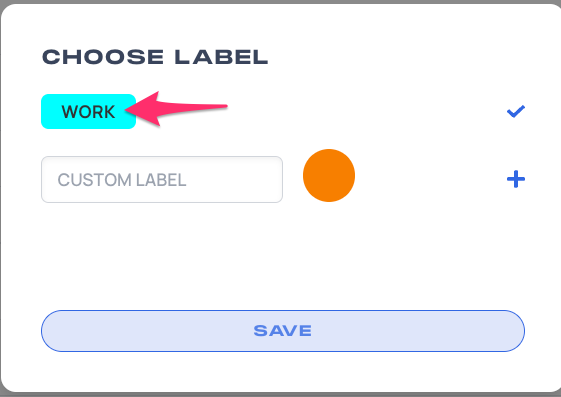Click the Choose Label heading text
Image resolution: width=561 pixels, height=397 pixels.
click(x=155, y=57)
